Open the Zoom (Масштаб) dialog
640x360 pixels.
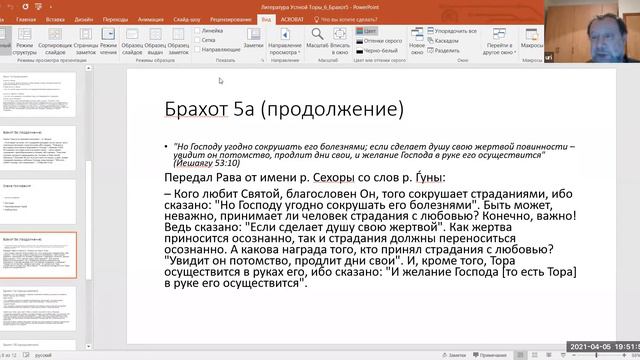pos(317,39)
